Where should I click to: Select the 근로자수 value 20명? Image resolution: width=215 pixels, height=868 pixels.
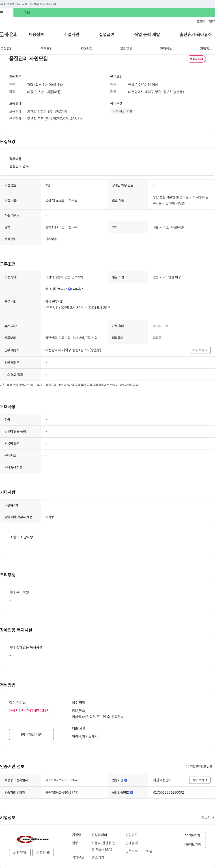click(149, 851)
